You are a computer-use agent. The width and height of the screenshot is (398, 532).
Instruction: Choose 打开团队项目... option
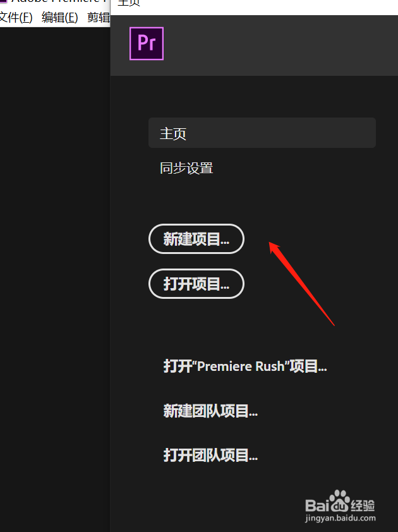pyautogui.click(x=210, y=456)
